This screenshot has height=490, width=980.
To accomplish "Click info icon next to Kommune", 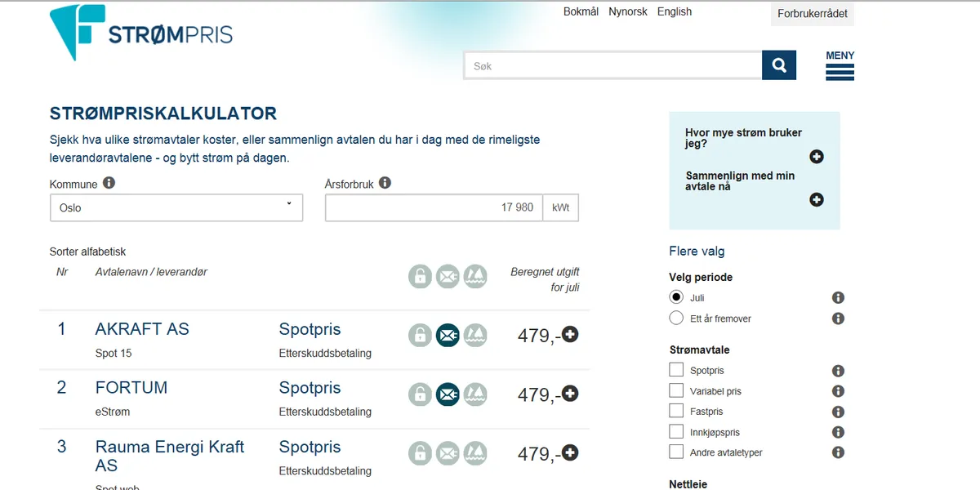I will point(109,183).
